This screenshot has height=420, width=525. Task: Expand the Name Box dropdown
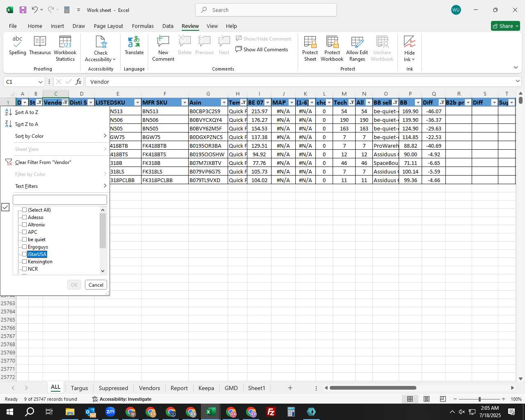(40, 82)
